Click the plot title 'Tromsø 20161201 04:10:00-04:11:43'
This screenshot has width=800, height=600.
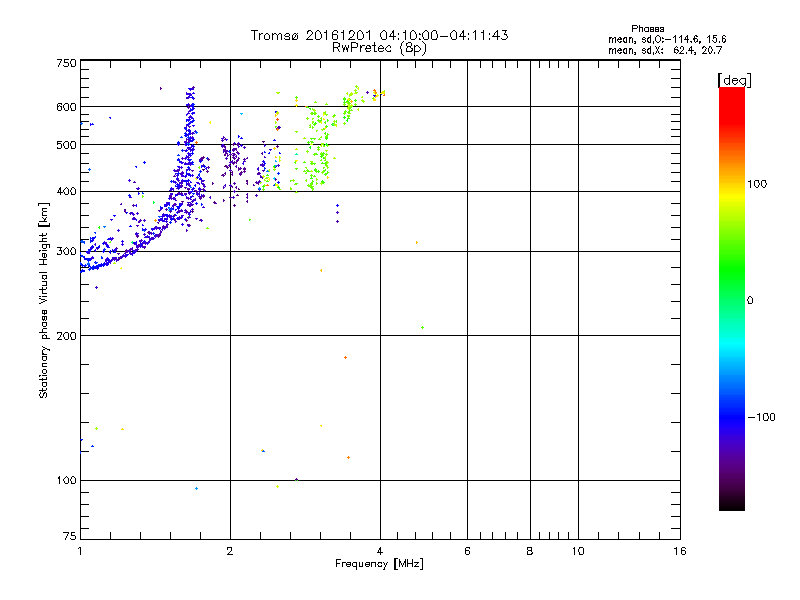tap(379, 35)
